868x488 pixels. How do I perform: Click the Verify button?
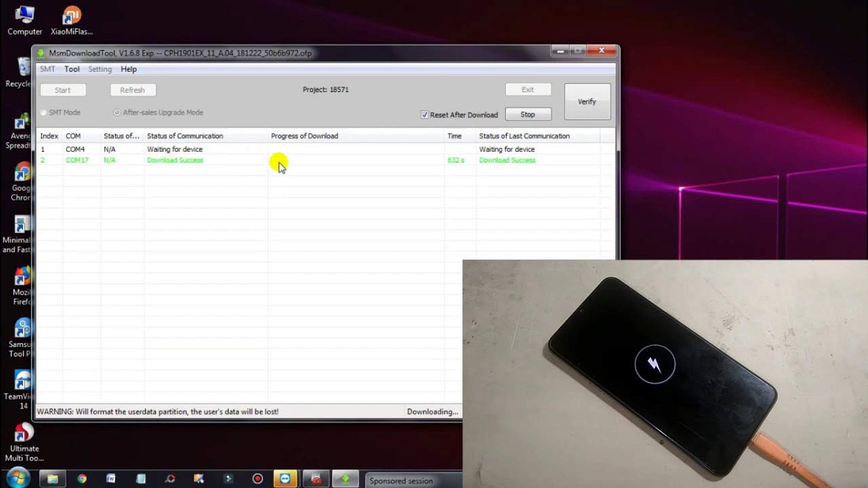(587, 102)
